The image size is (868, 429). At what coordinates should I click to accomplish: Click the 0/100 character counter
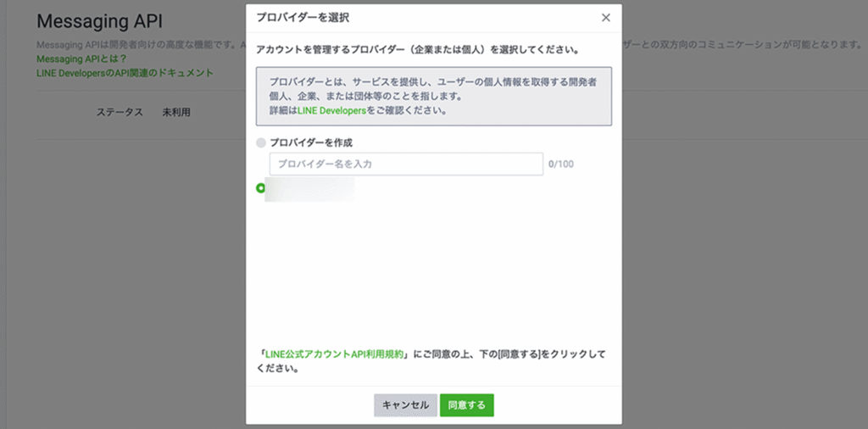[x=561, y=164]
